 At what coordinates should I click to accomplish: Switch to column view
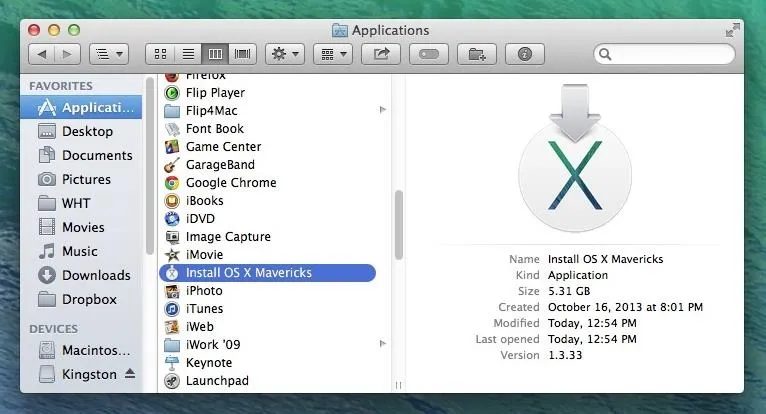click(215, 54)
